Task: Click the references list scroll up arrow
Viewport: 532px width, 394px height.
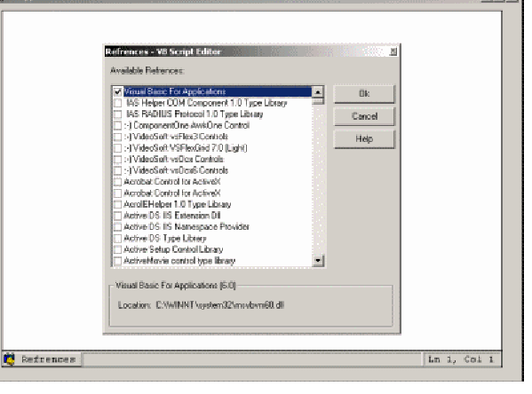Action: pos(318,92)
